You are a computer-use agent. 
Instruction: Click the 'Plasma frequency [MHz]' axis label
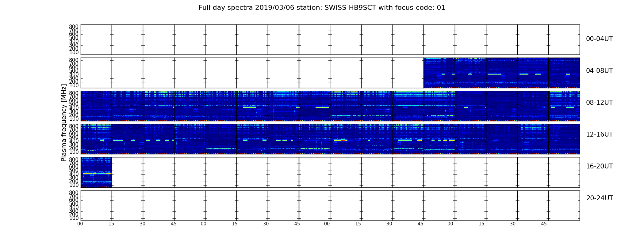coord(64,123)
